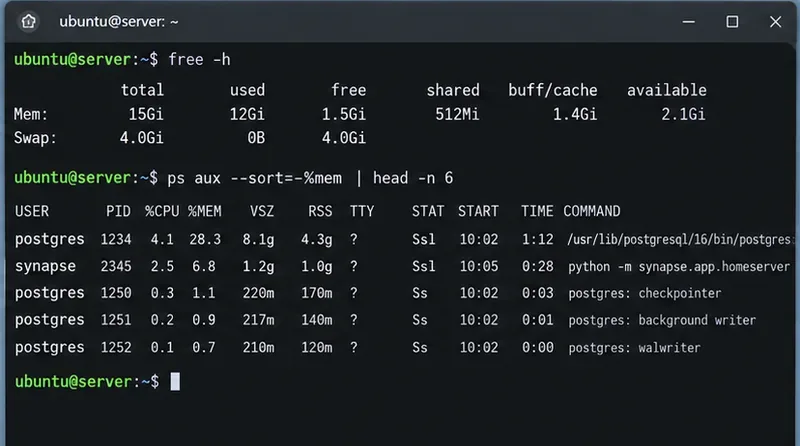This screenshot has height=446, width=800.
Task: Click 'python -m synapse.app.homeserver' command
Action: [x=679, y=266]
